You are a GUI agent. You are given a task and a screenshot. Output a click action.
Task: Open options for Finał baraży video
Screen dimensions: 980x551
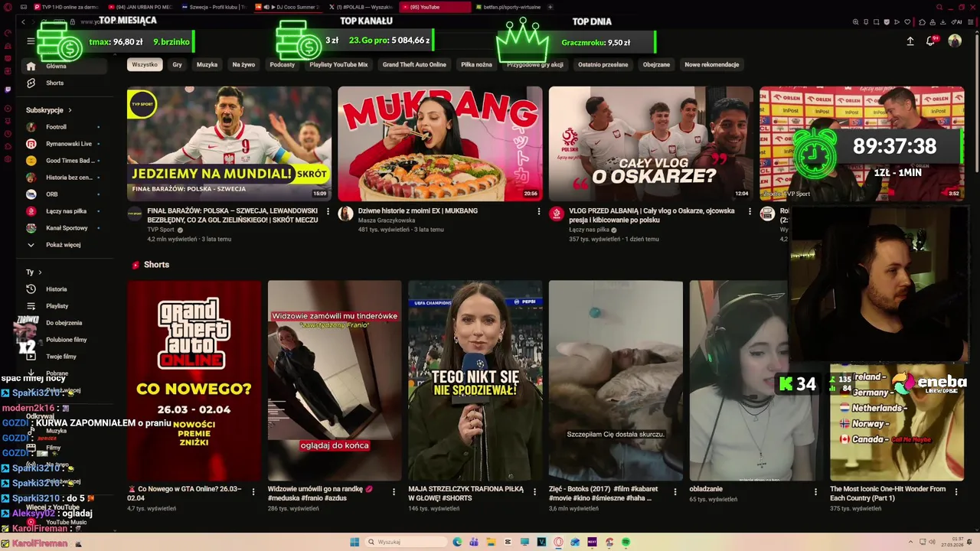click(x=328, y=211)
